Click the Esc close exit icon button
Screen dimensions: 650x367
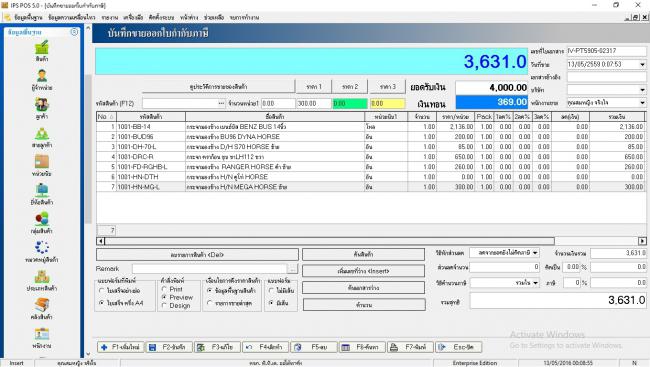pos(442,347)
